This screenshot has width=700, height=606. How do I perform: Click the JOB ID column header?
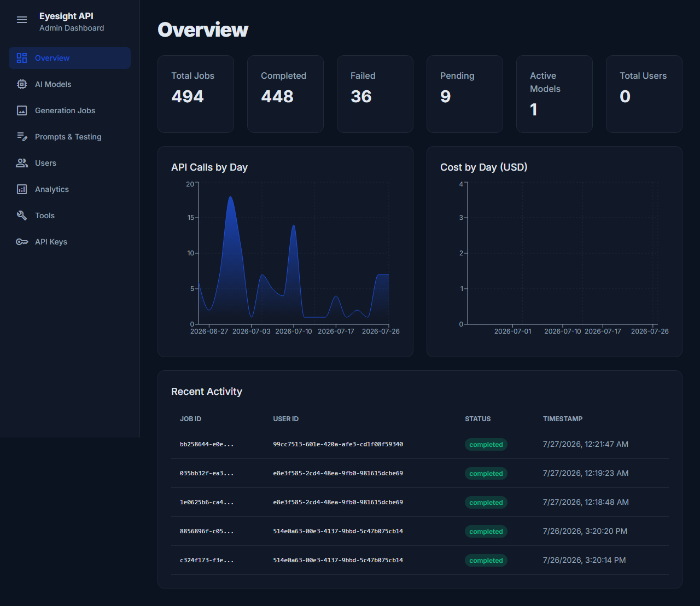pyautogui.click(x=190, y=419)
